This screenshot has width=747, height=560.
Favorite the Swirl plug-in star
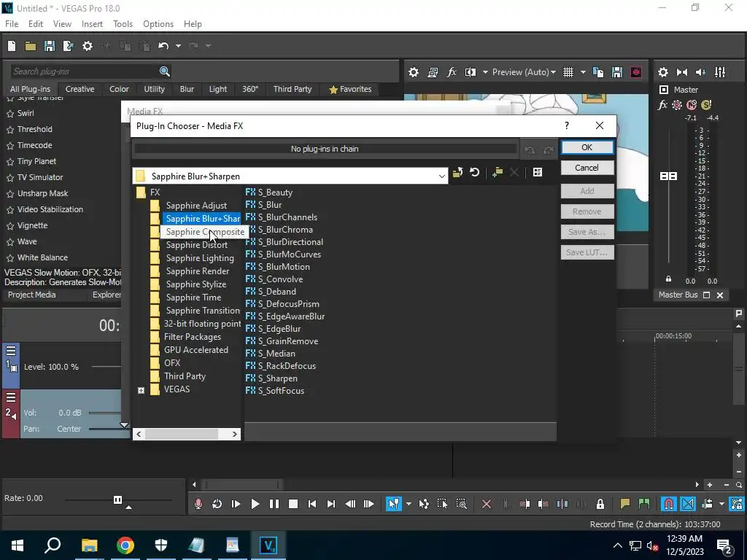(10, 114)
